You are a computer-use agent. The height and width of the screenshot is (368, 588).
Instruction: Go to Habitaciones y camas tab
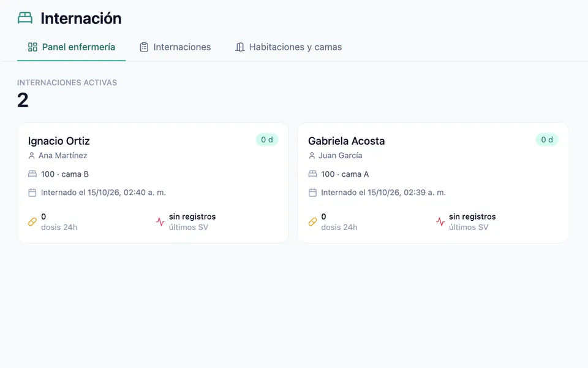click(x=288, y=47)
